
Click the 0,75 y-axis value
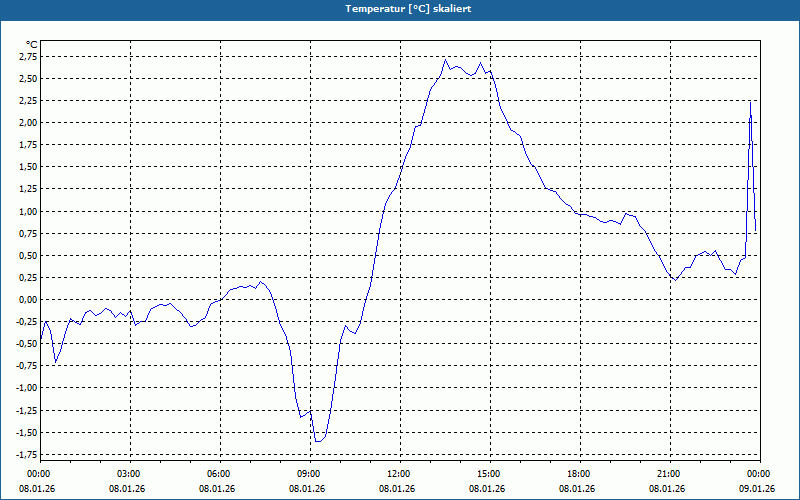click(x=28, y=233)
